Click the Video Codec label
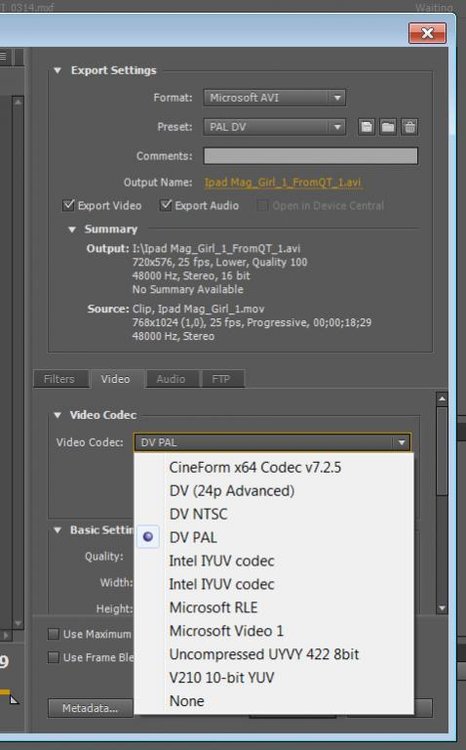Viewport: 466px width, 750px height. pyautogui.click(x=89, y=442)
